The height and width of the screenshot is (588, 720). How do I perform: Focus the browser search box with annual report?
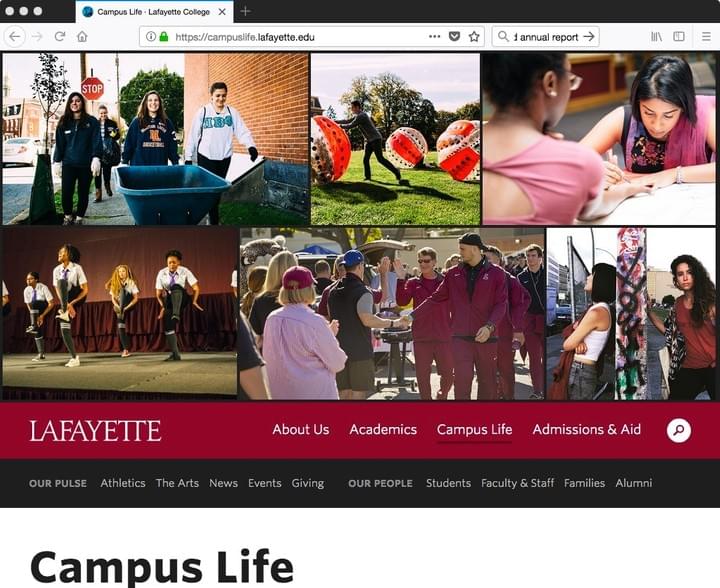click(546, 37)
